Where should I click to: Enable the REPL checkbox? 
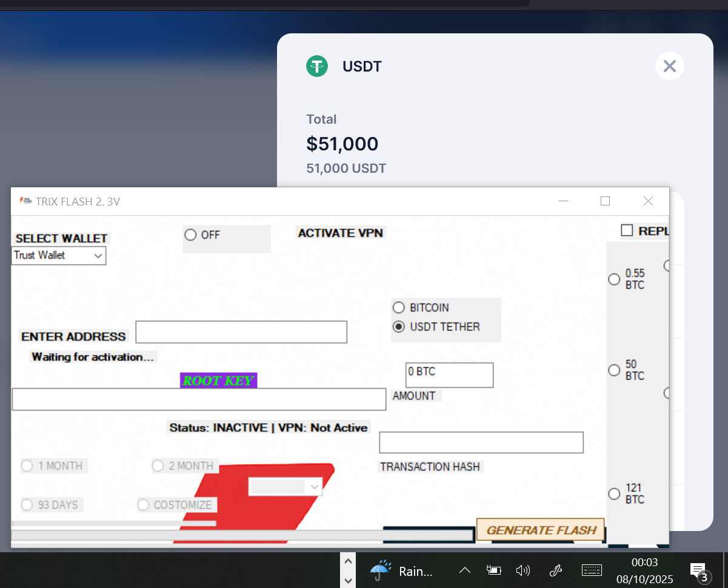[x=627, y=230]
